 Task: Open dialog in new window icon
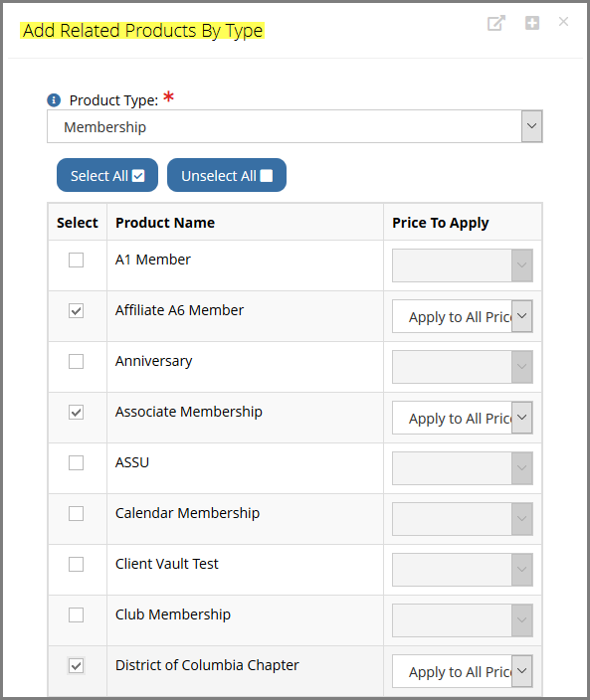click(495, 23)
